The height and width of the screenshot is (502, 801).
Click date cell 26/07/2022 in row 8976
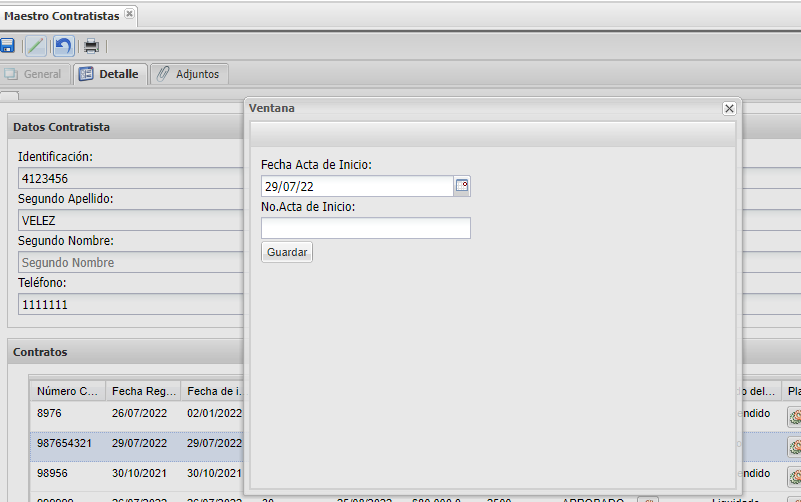[139, 413]
